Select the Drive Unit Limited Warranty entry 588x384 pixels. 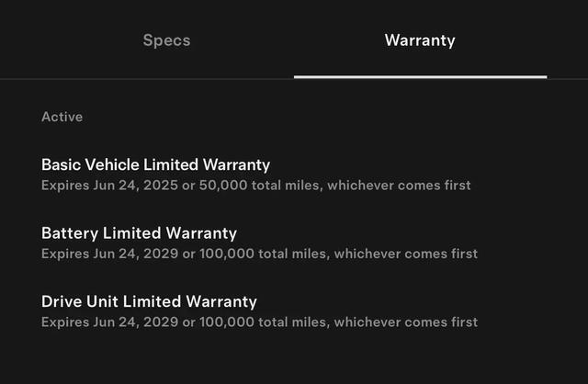click(x=149, y=301)
